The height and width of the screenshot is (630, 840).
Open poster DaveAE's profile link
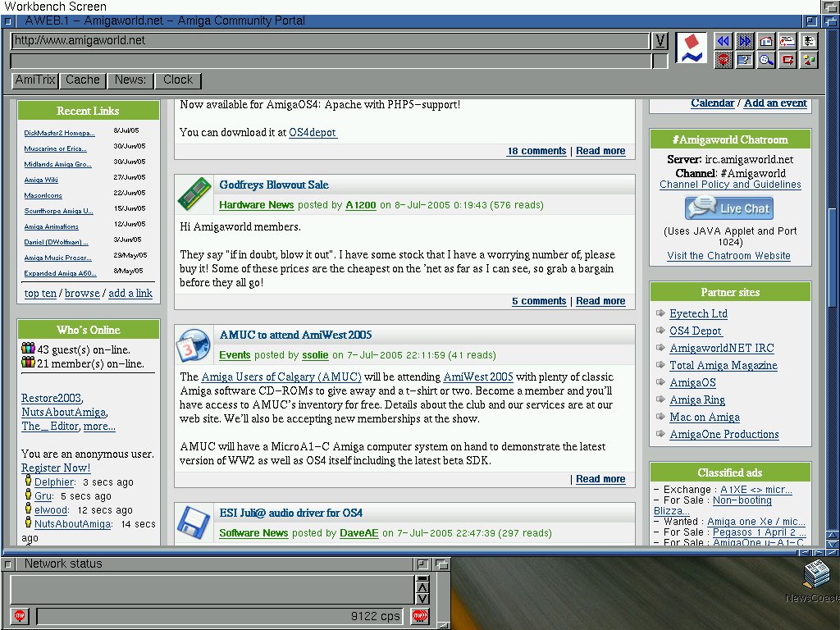(359, 533)
